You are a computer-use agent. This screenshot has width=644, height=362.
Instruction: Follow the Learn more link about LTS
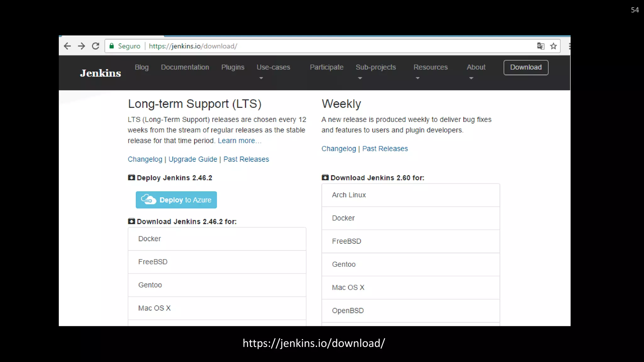(239, 141)
